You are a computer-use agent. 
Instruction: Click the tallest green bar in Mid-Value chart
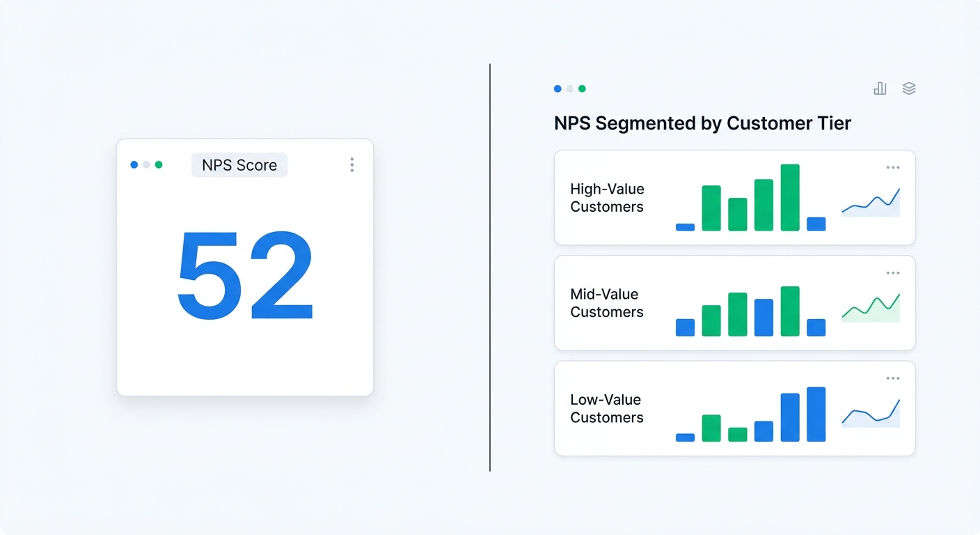pos(790,311)
